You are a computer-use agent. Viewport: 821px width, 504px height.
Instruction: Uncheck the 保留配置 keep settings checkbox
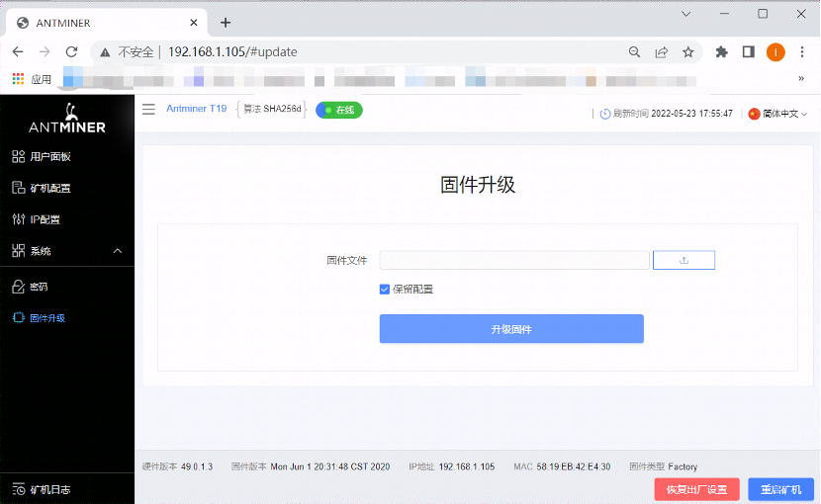(x=385, y=290)
